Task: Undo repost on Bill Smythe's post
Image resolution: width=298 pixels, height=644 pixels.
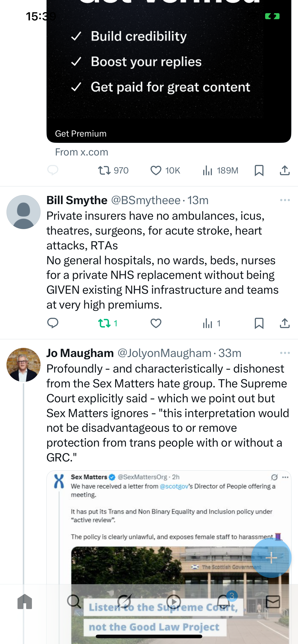Action: click(x=108, y=323)
